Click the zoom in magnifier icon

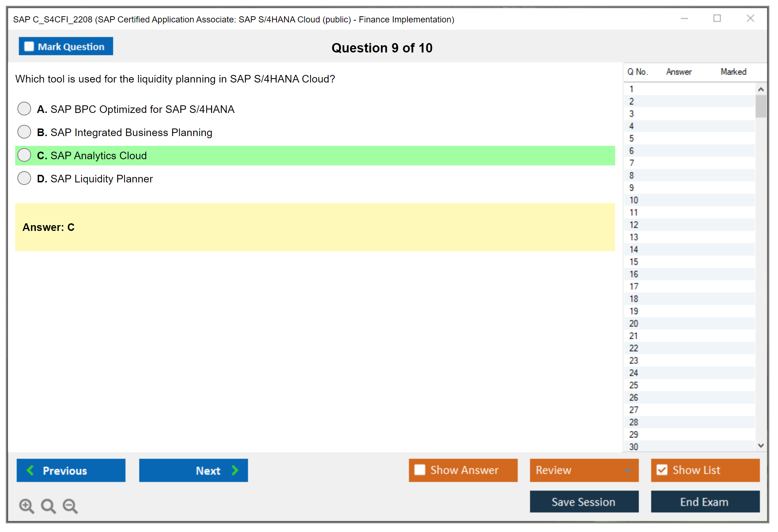click(26, 506)
